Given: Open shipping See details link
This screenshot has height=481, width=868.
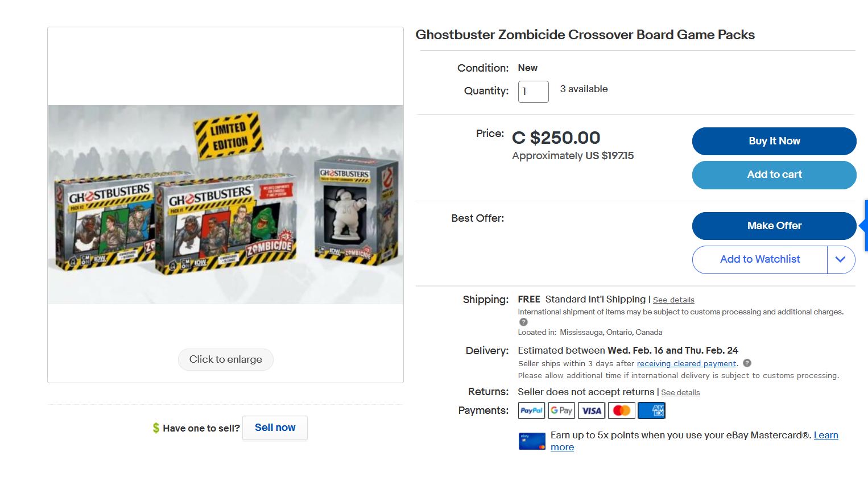Looking at the screenshot, I should point(673,300).
